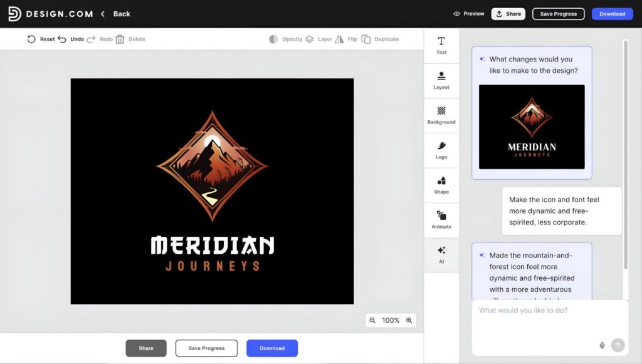This screenshot has height=364, width=642.
Task: Open the Layout tool
Action: (441, 81)
